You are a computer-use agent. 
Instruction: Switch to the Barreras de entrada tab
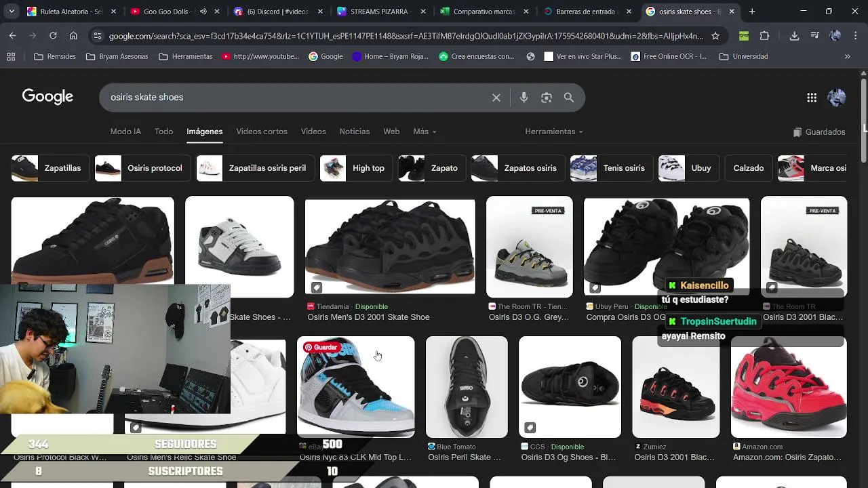click(x=587, y=12)
